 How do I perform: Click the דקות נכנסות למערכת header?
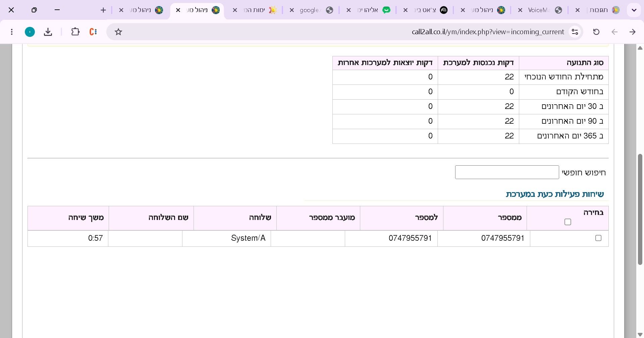pyautogui.click(x=478, y=63)
